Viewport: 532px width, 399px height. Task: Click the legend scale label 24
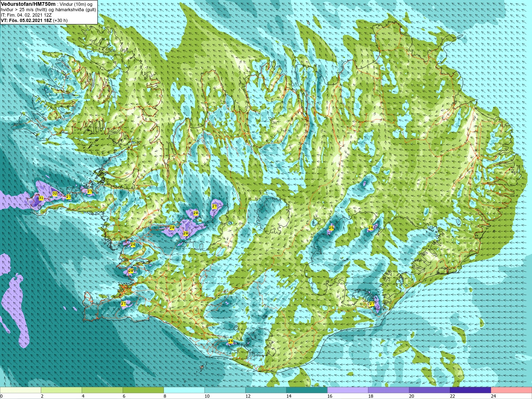coord(493,396)
